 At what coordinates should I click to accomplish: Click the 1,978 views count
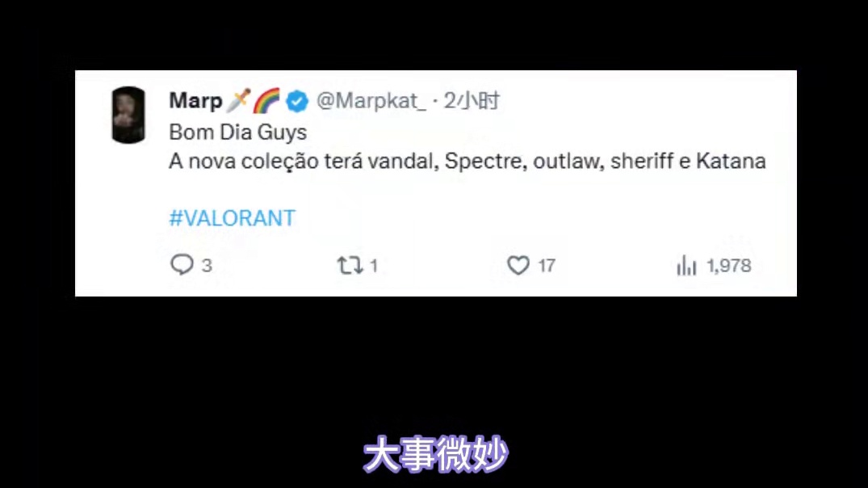point(729,266)
